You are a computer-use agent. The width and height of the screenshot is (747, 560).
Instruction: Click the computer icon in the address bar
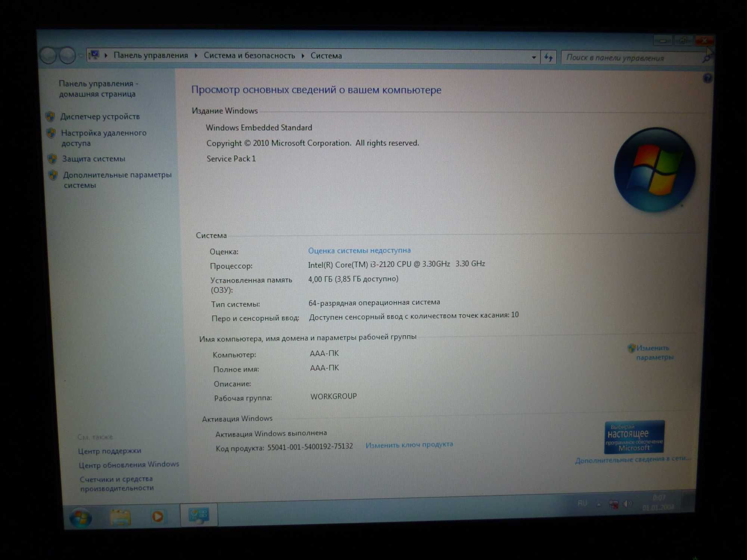(x=94, y=55)
